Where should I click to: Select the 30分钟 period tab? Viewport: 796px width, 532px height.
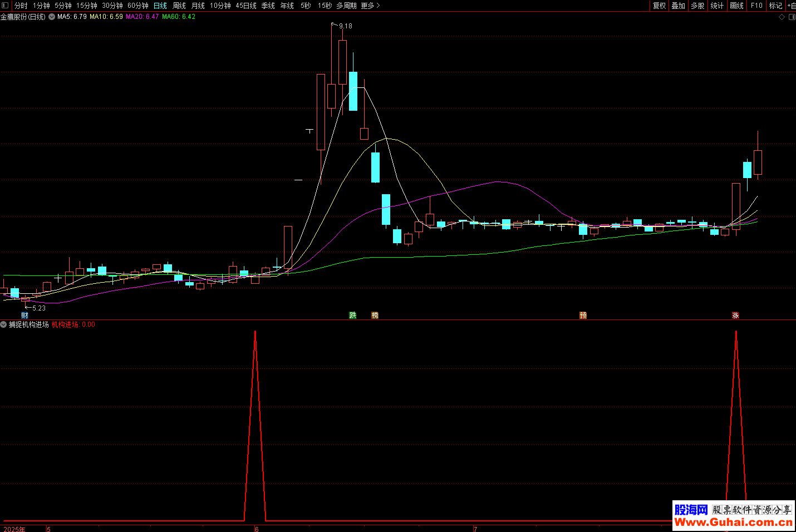pos(112,6)
